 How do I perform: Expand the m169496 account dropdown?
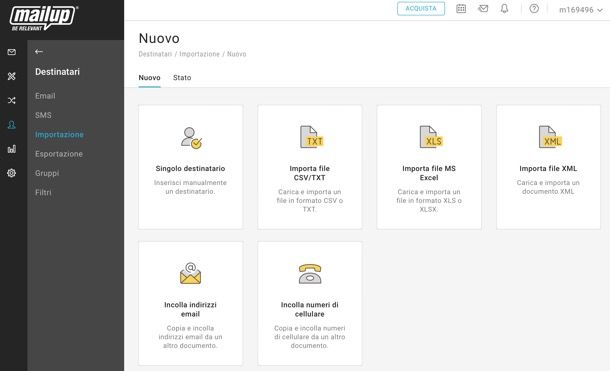pyautogui.click(x=581, y=10)
